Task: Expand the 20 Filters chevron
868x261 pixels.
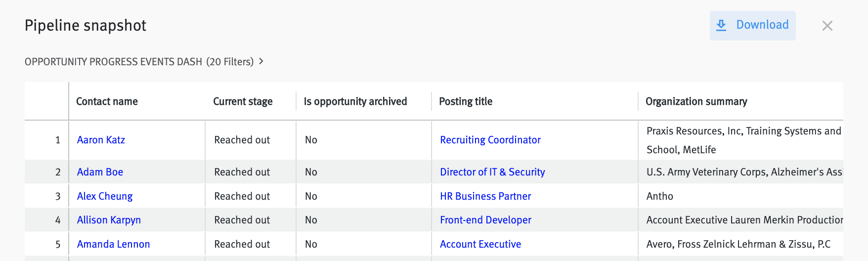Action: 261,61
